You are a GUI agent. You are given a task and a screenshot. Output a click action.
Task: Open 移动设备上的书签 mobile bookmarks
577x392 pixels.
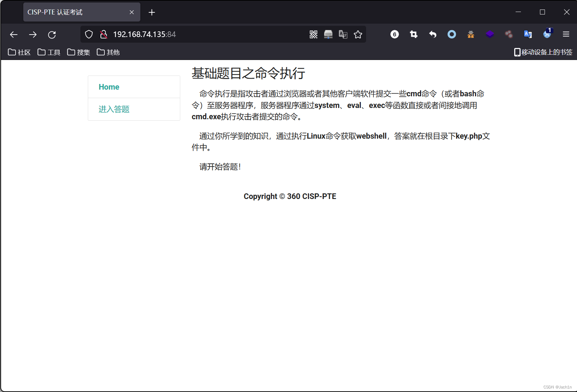click(543, 52)
